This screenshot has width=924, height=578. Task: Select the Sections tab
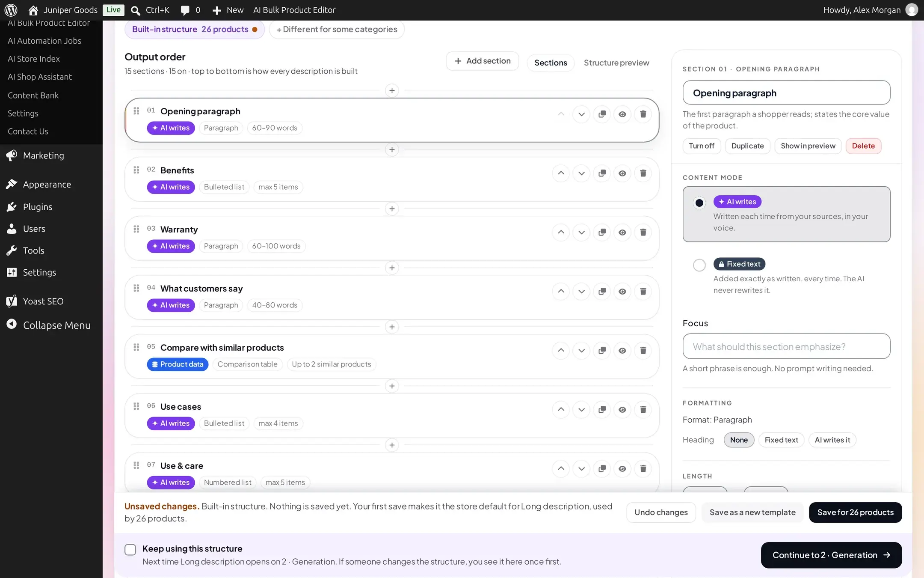point(551,63)
